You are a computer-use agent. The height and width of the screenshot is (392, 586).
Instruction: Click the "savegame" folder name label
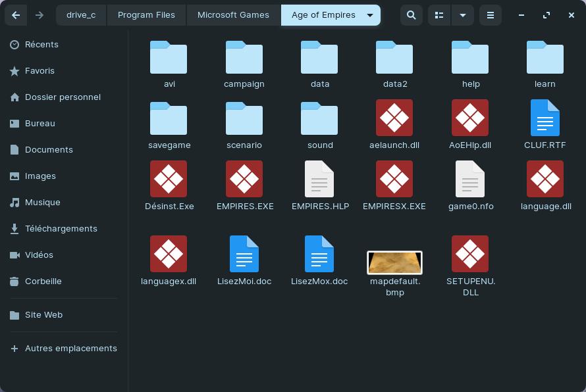click(169, 145)
